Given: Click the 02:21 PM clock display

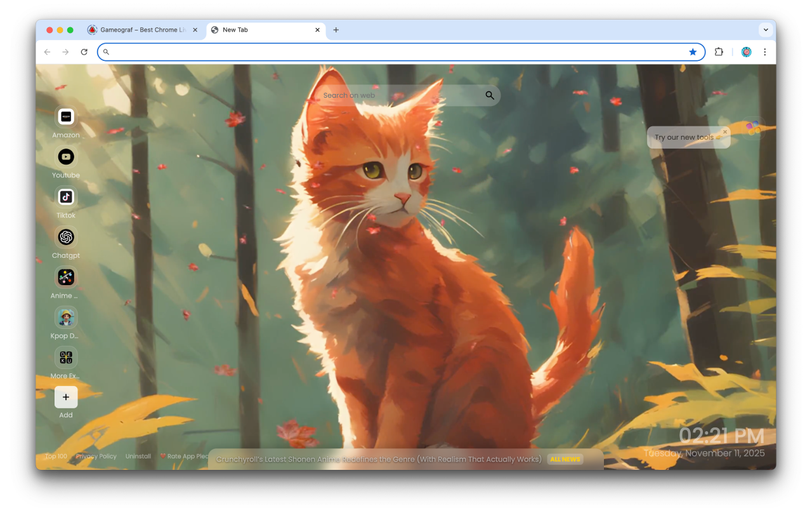Looking at the screenshot, I should 722,436.
